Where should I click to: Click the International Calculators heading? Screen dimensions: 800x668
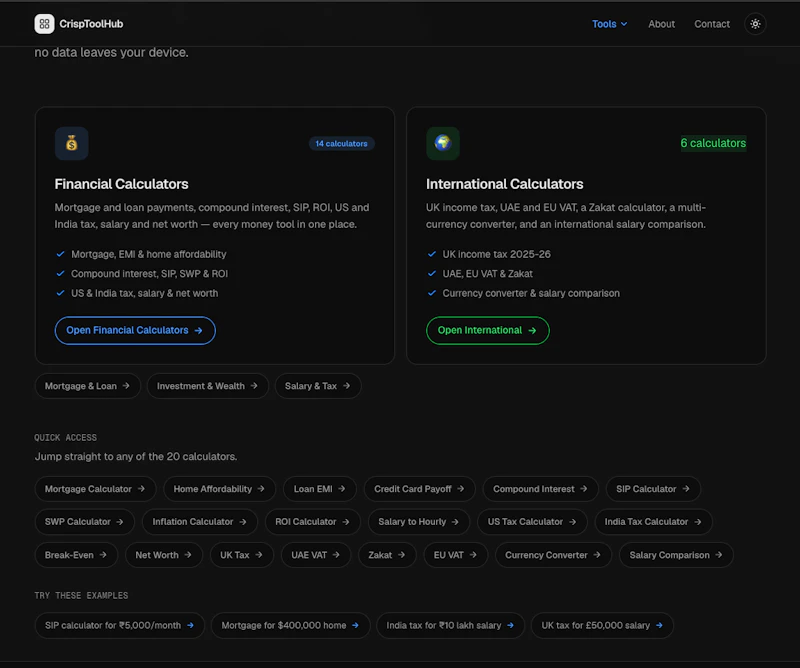505,184
